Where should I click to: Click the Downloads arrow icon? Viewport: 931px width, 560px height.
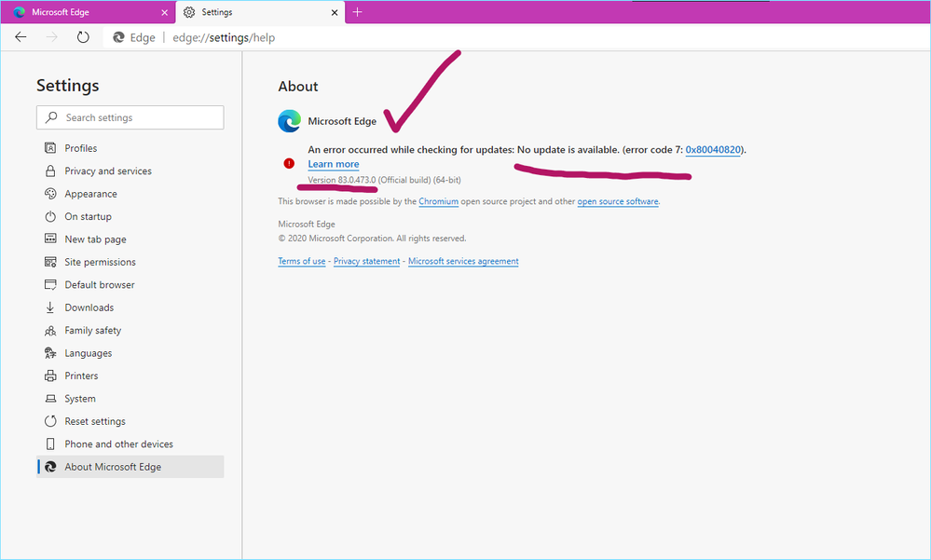[50, 307]
